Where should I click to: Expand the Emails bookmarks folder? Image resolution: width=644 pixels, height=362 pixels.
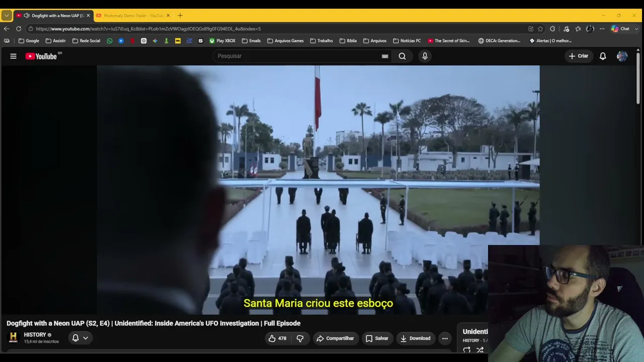[251, 41]
